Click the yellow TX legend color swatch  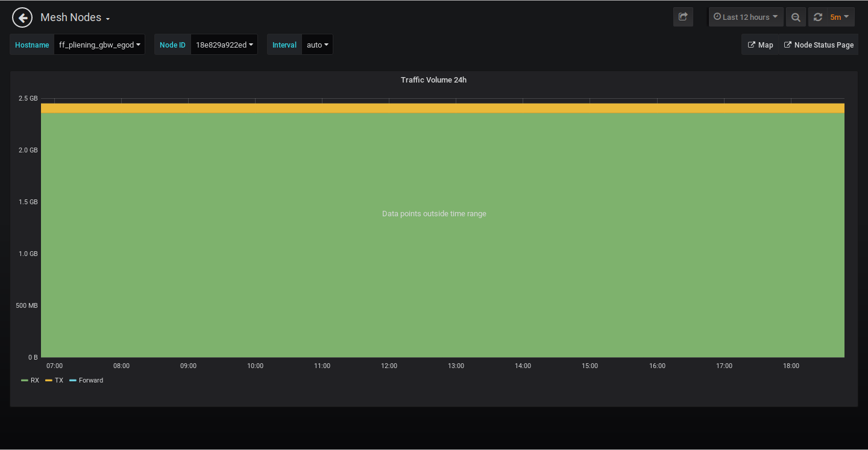[x=49, y=380]
